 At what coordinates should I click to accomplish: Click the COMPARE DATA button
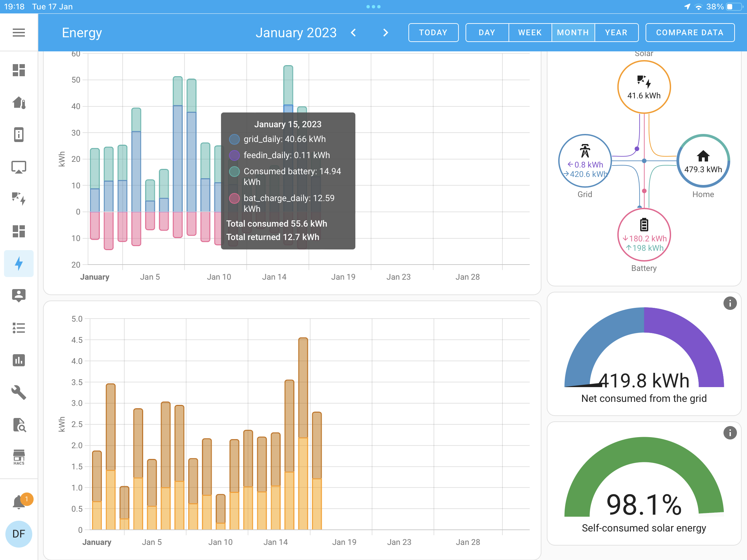pos(690,33)
